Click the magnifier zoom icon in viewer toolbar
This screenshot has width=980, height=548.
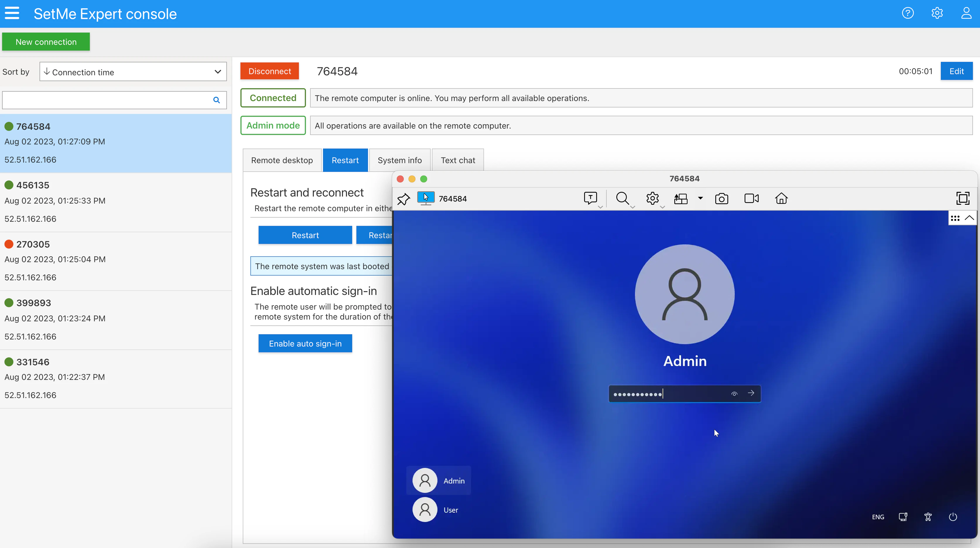click(622, 199)
